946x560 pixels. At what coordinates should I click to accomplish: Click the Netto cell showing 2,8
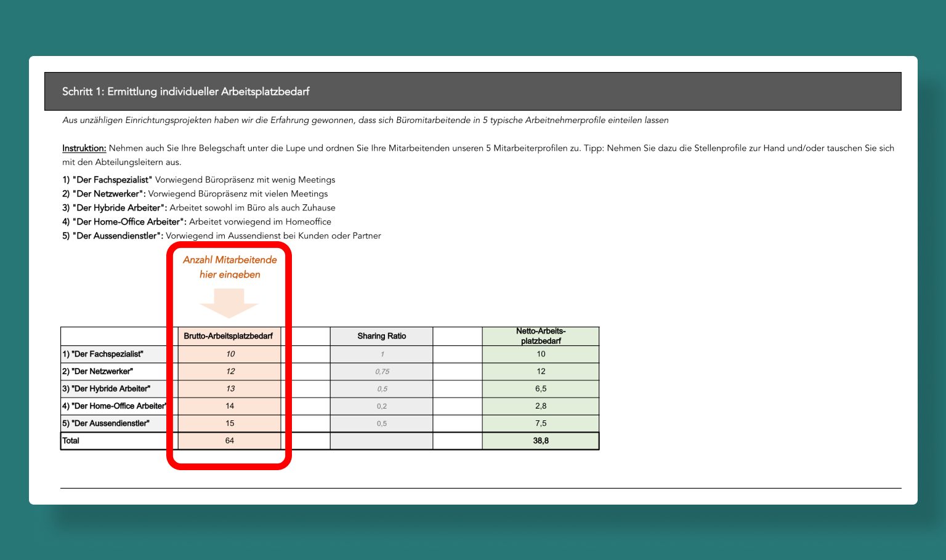click(540, 406)
